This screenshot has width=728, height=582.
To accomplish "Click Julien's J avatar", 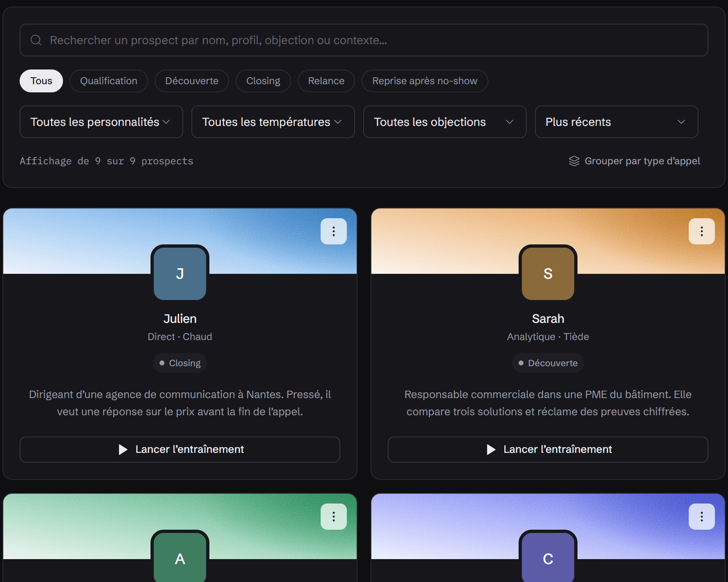I will [x=180, y=274].
